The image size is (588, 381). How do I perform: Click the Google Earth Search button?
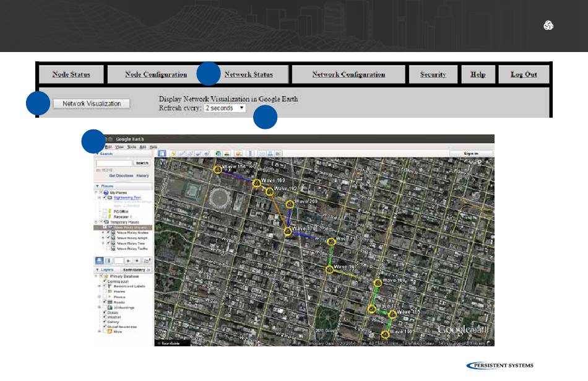(142, 163)
